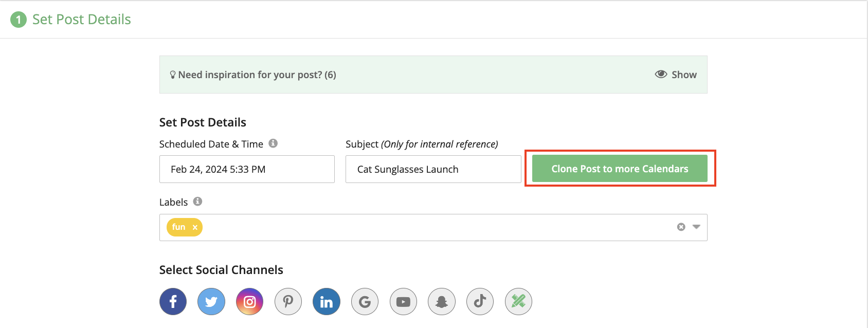Screen dimensions: 868x328
Task: Remove the 'fun' label tag
Action: coord(195,227)
